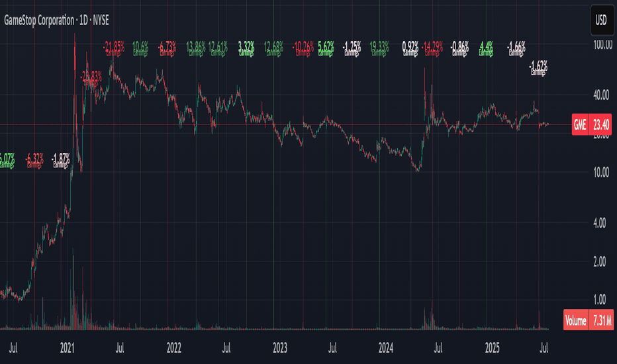Click the 2.00 price axis label
This screenshot has height=364, width=617.
pyautogui.click(x=600, y=261)
